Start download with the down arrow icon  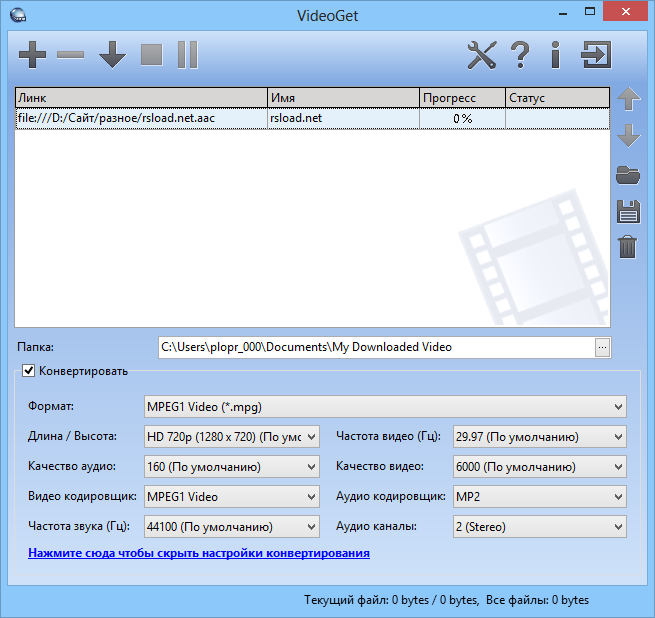112,55
